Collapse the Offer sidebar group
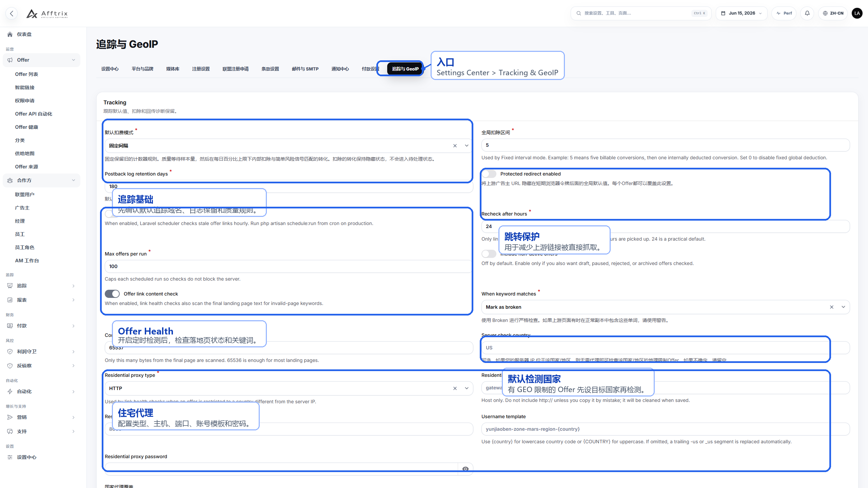This screenshot has width=868, height=488. coord(42,60)
